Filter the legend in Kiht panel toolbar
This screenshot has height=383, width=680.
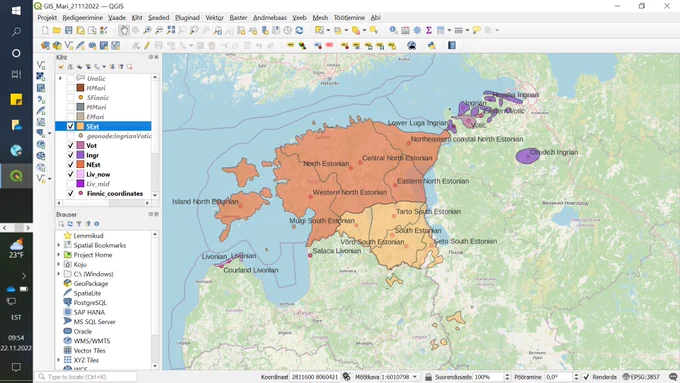coord(88,67)
